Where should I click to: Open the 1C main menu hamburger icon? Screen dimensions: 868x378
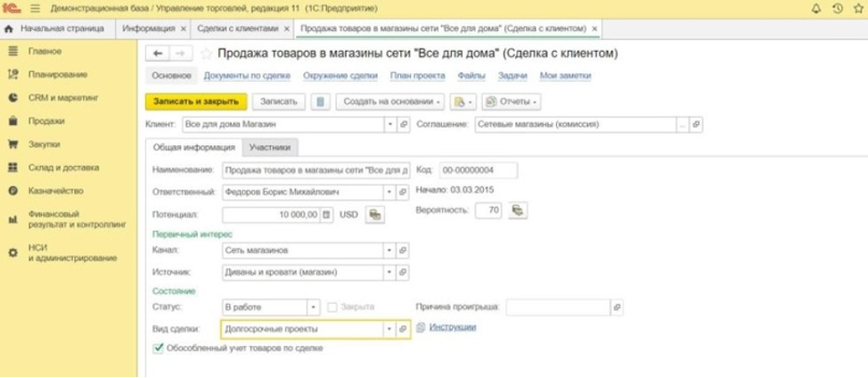pyautogui.click(x=36, y=9)
